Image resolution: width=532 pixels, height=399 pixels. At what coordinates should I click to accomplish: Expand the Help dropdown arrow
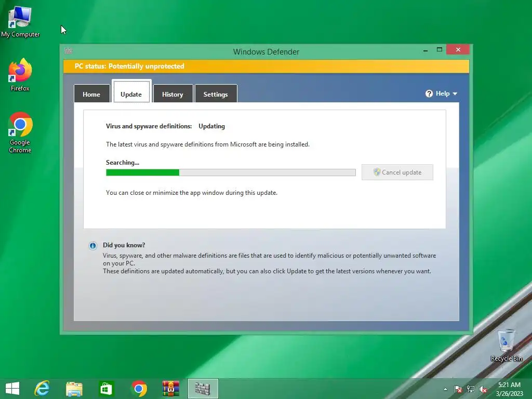(455, 94)
